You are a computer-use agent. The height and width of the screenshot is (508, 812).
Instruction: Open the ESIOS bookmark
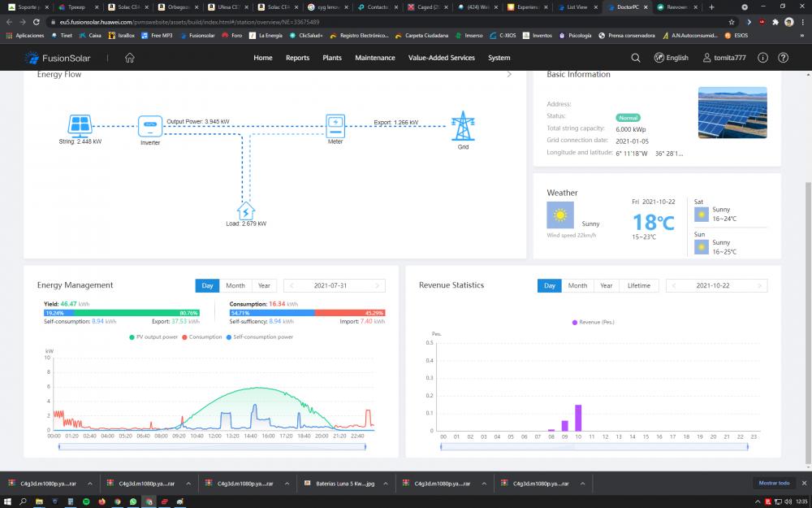coord(736,36)
